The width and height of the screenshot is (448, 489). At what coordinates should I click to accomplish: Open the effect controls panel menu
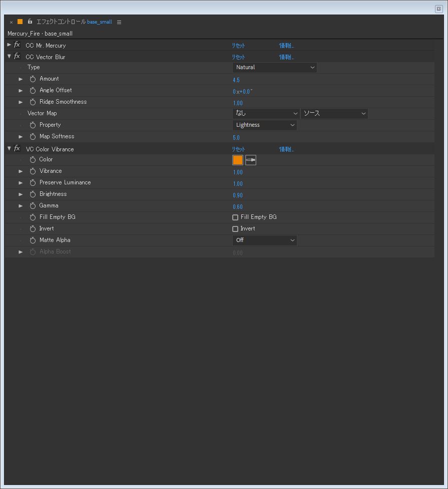click(119, 22)
